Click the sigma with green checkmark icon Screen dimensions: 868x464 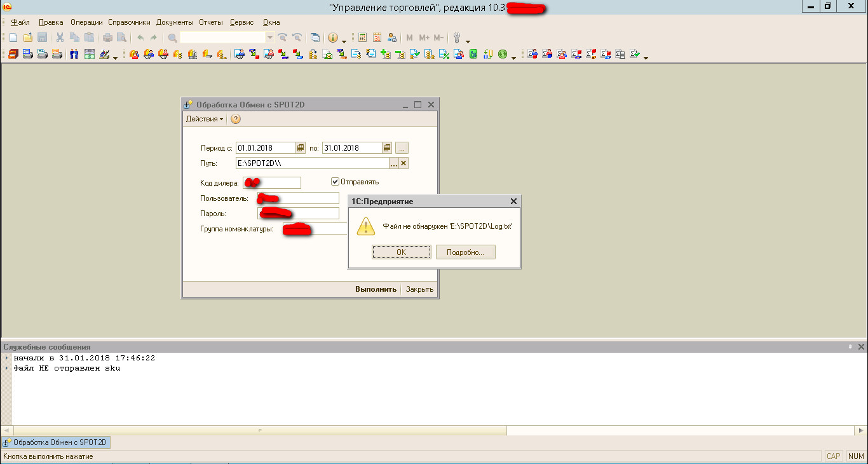point(635,54)
